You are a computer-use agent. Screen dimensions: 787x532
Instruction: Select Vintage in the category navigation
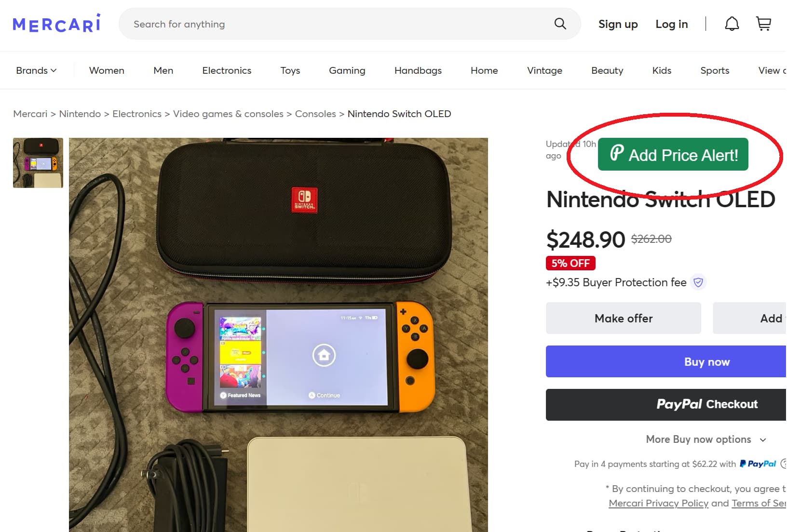pyautogui.click(x=544, y=70)
